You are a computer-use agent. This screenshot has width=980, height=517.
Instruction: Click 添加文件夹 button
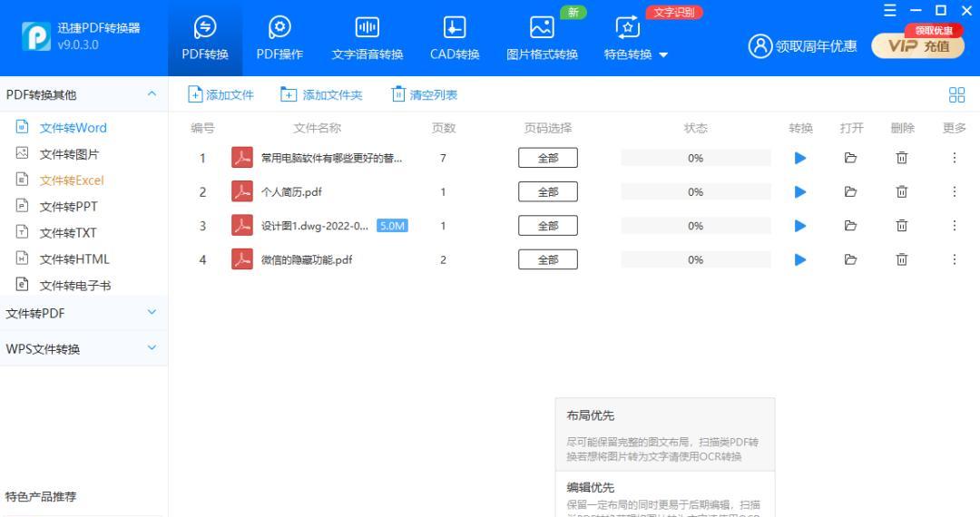pos(321,95)
